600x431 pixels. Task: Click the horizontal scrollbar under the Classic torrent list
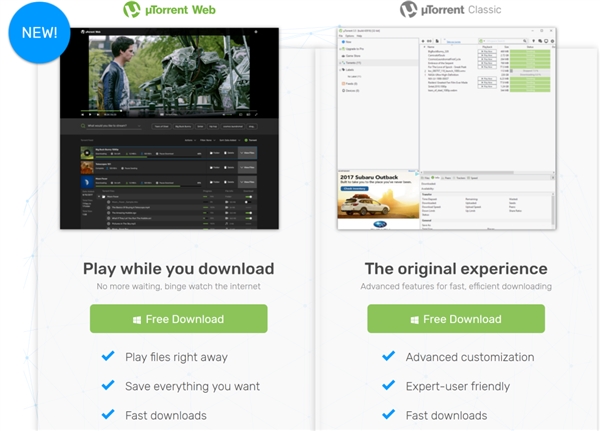click(x=467, y=173)
